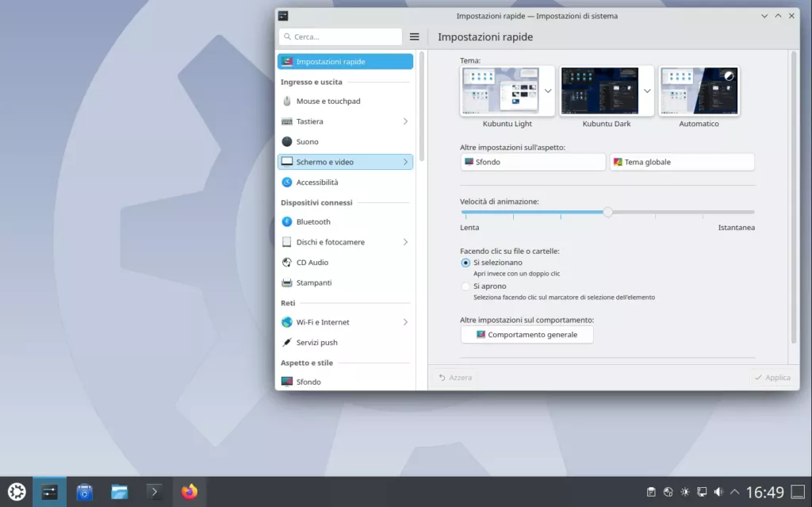Click the Accessibilità icon

287,182
